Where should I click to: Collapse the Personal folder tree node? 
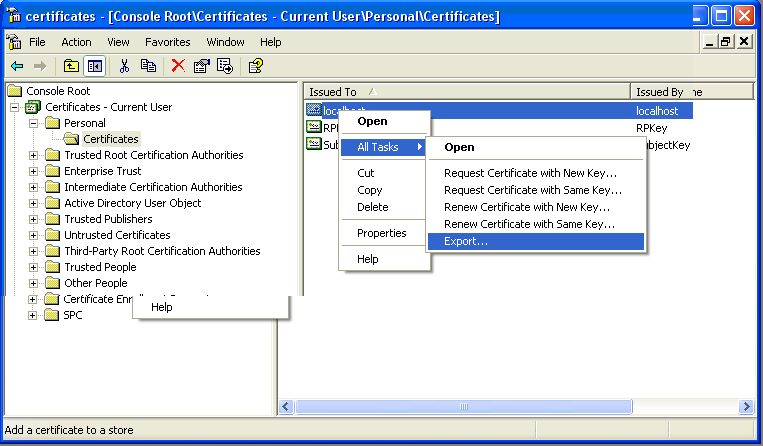click(34, 123)
